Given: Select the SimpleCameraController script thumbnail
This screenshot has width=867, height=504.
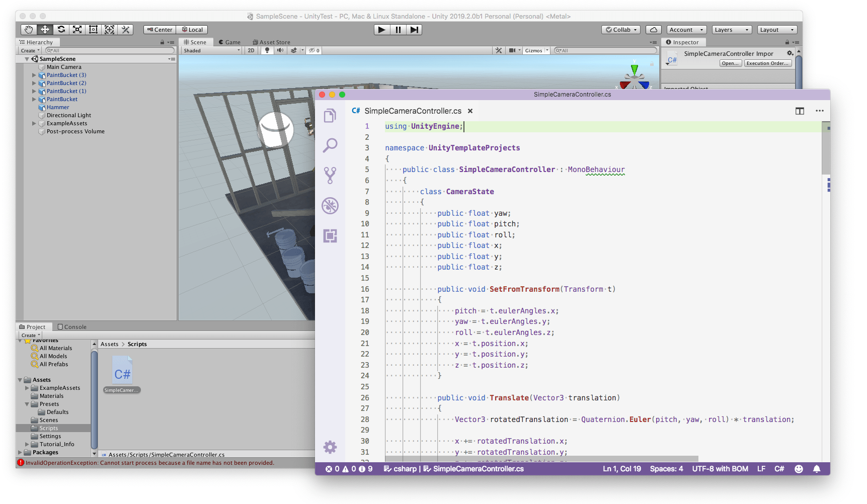Looking at the screenshot, I should [x=121, y=370].
